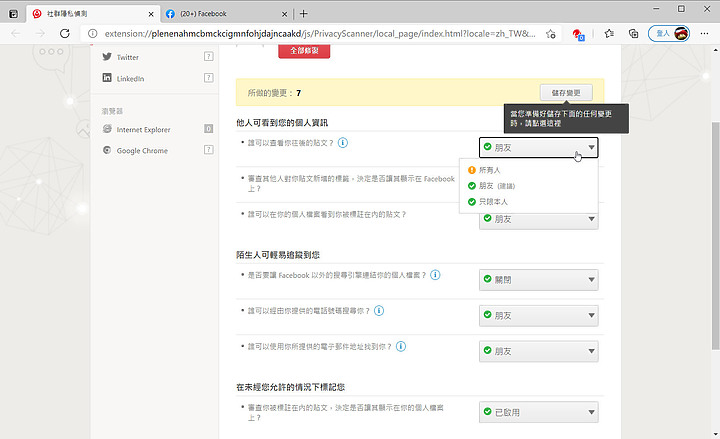Show info for phone number search question

point(379,311)
